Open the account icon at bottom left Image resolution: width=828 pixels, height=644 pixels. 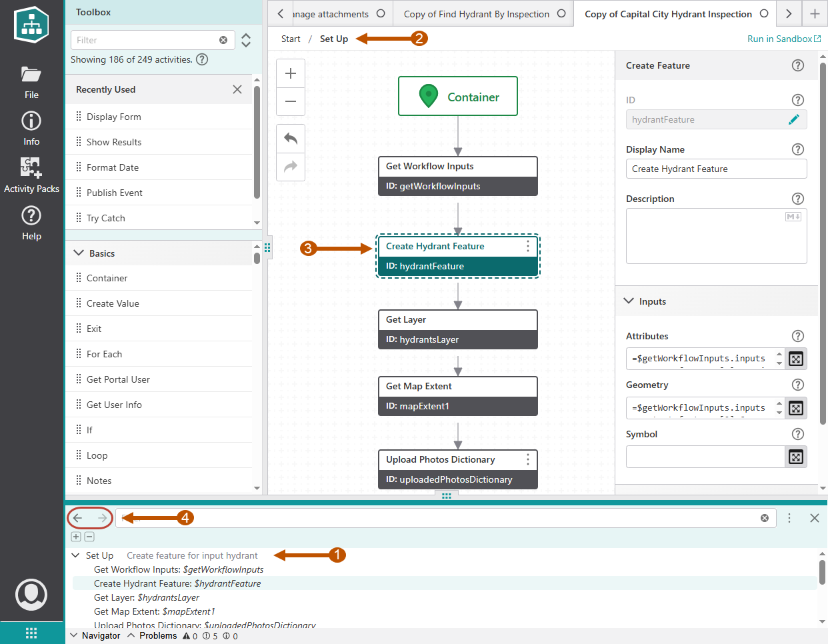coord(31,595)
